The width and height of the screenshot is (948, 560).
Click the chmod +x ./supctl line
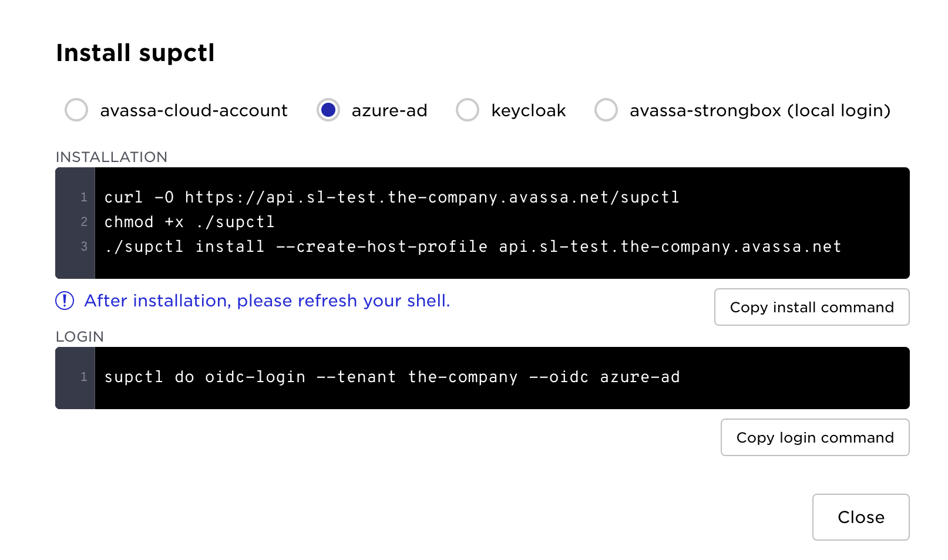click(x=189, y=222)
